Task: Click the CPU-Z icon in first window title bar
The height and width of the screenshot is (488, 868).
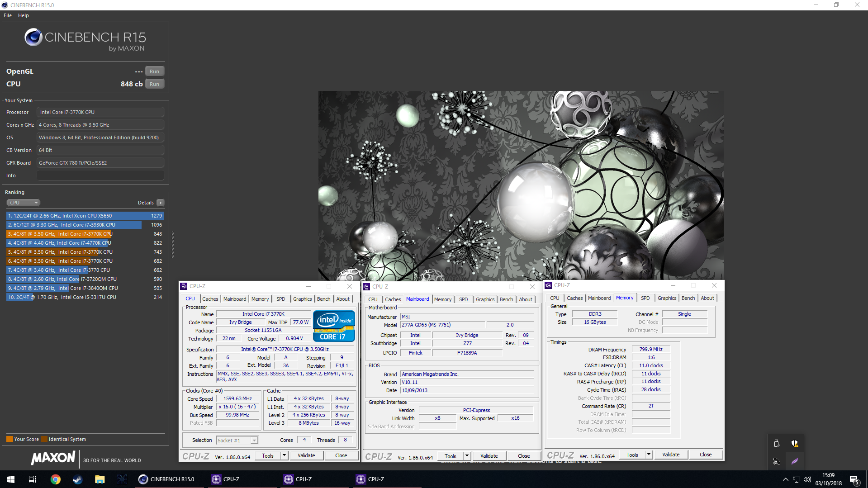Action: [184, 286]
